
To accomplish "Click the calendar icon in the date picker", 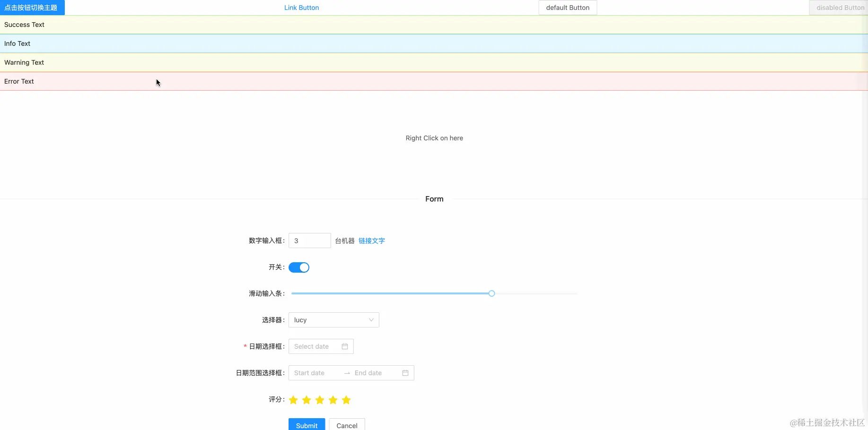I will click(344, 346).
